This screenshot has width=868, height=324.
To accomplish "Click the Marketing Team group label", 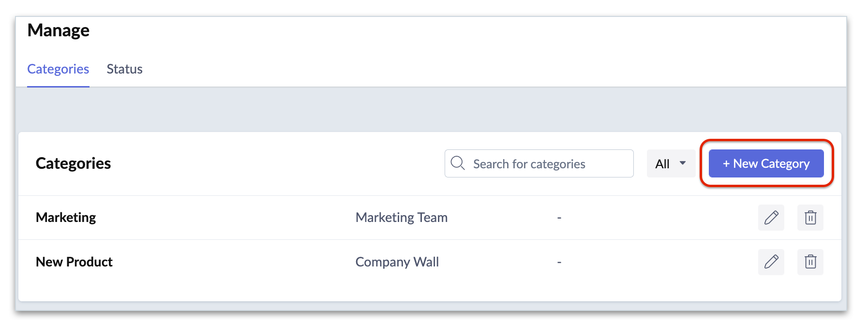I will click(402, 218).
